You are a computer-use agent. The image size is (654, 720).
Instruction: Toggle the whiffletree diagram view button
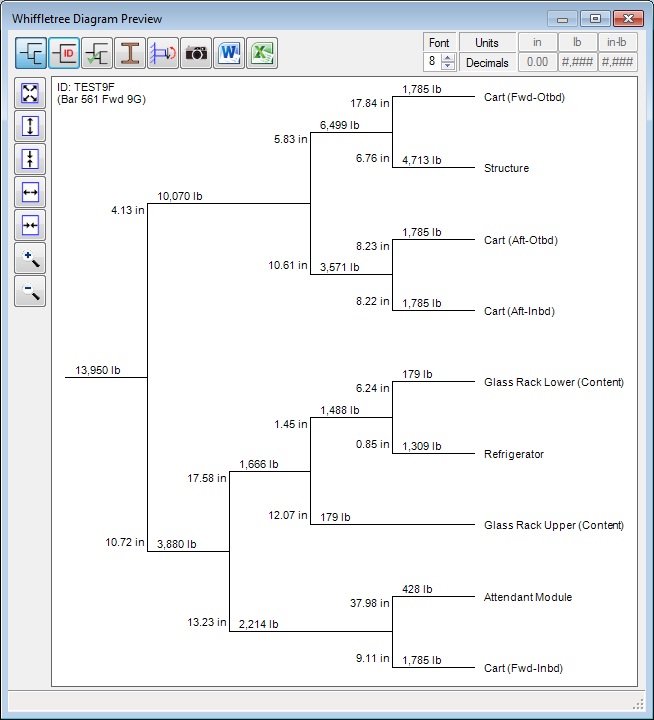[x=31, y=53]
